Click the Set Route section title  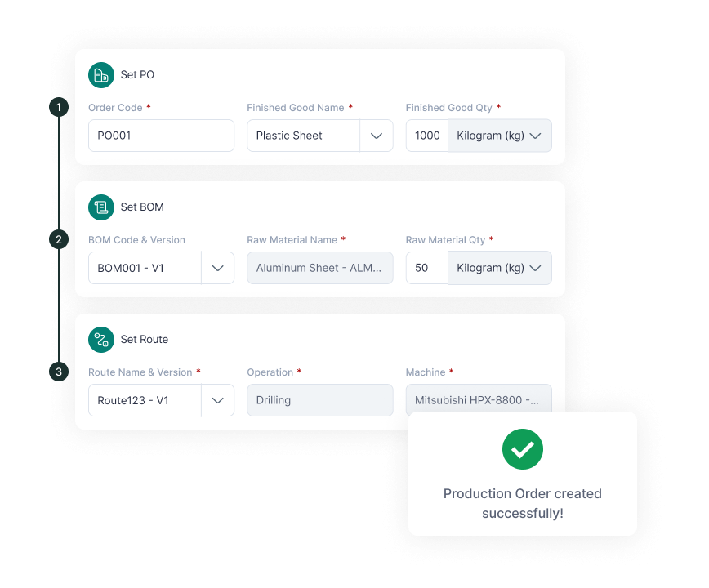point(145,340)
